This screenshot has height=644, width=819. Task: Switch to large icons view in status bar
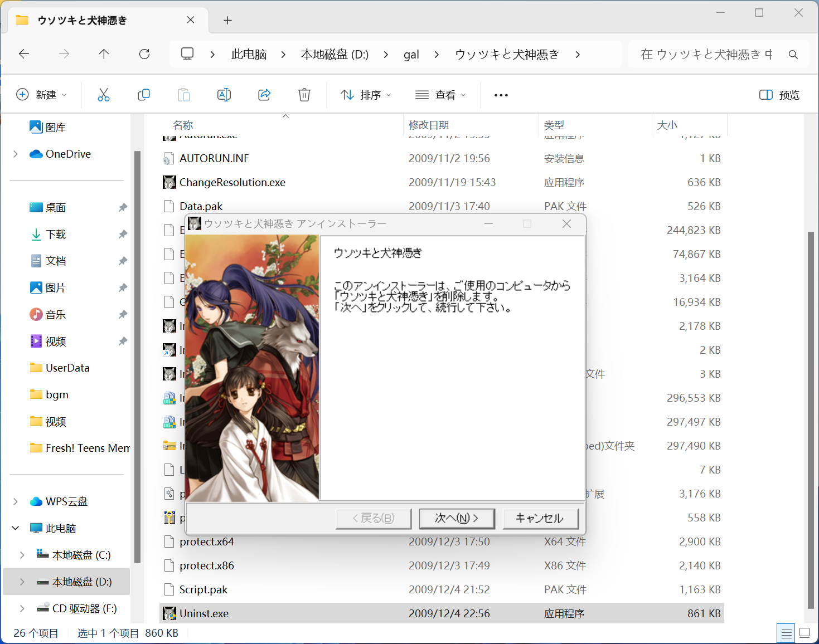pos(805,633)
